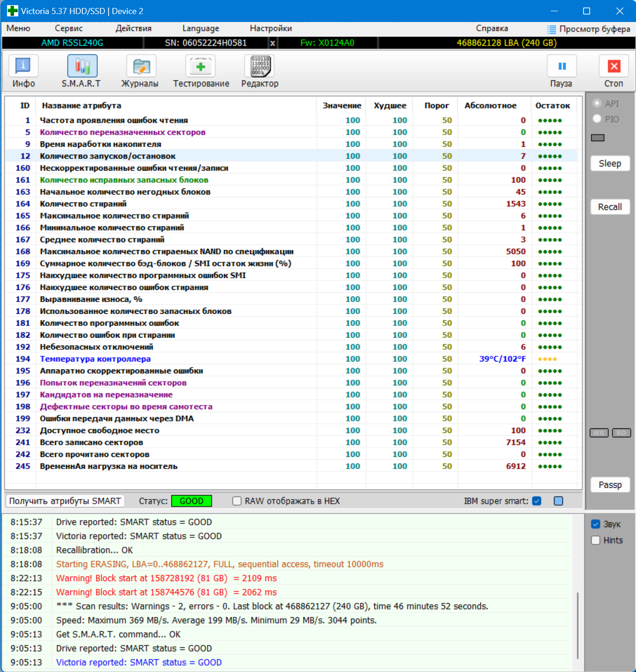This screenshot has height=672, width=636.
Task: Open the Language menu
Action: click(x=201, y=28)
